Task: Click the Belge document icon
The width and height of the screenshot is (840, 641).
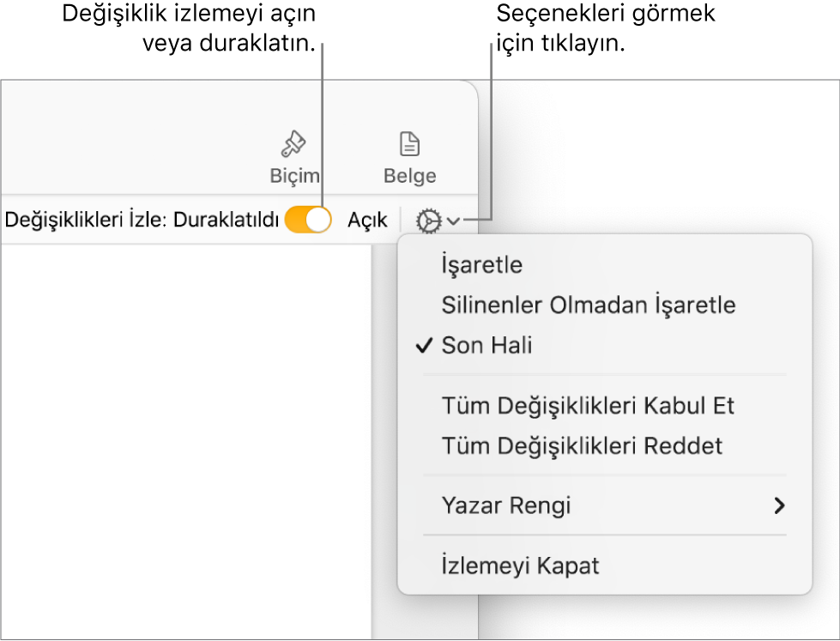Action: (x=409, y=144)
